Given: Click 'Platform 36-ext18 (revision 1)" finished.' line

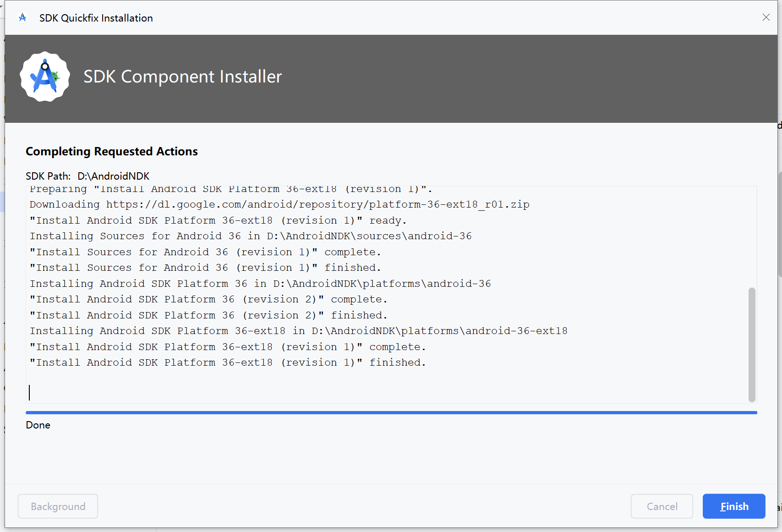Looking at the screenshot, I should tap(228, 362).
